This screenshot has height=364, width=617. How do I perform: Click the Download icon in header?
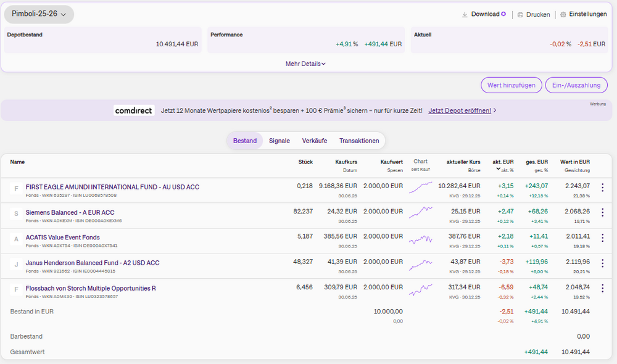pos(465,14)
